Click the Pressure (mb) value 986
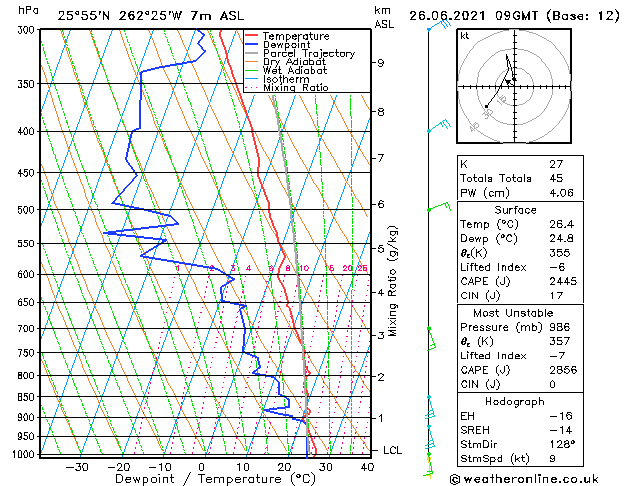Viewport: 629px width, 486px height. click(560, 327)
